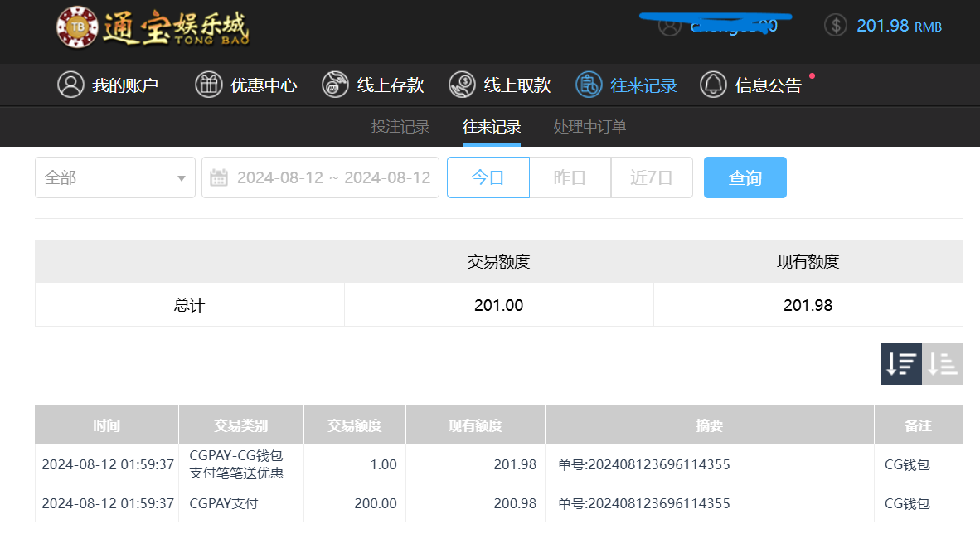Select the 今日 date filter
This screenshot has width=980, height=534.
tap(488, 177)
